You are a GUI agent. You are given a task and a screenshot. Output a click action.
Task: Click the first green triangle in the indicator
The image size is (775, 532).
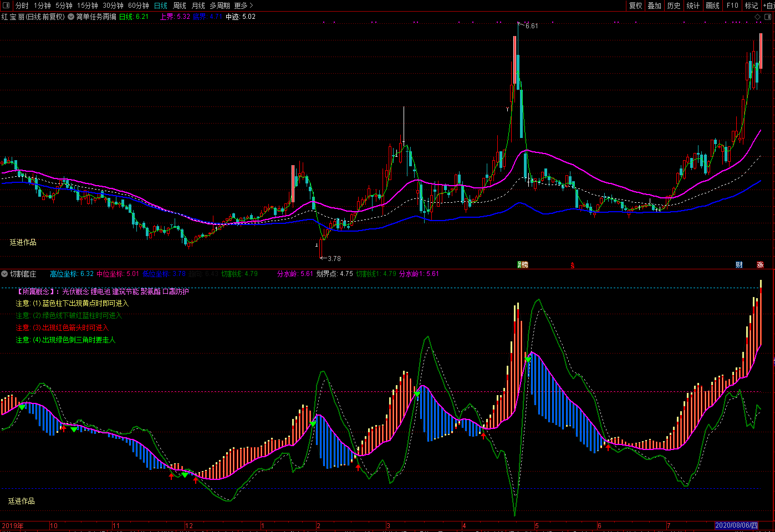22,407
